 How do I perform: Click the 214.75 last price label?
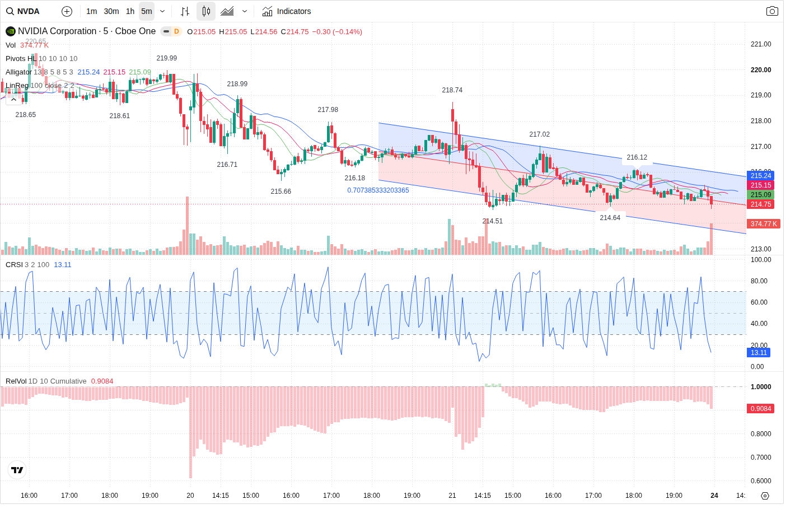click(x=761, y=204)
